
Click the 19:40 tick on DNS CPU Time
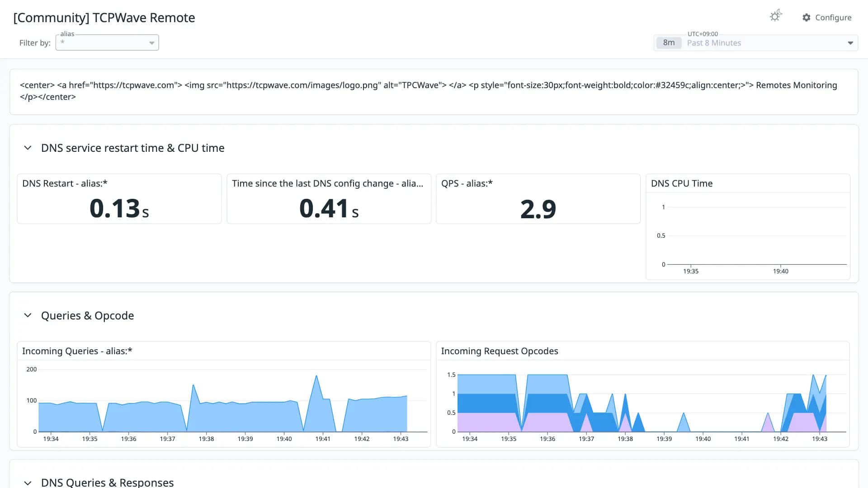pyautogui.click(x=780, y=271)
